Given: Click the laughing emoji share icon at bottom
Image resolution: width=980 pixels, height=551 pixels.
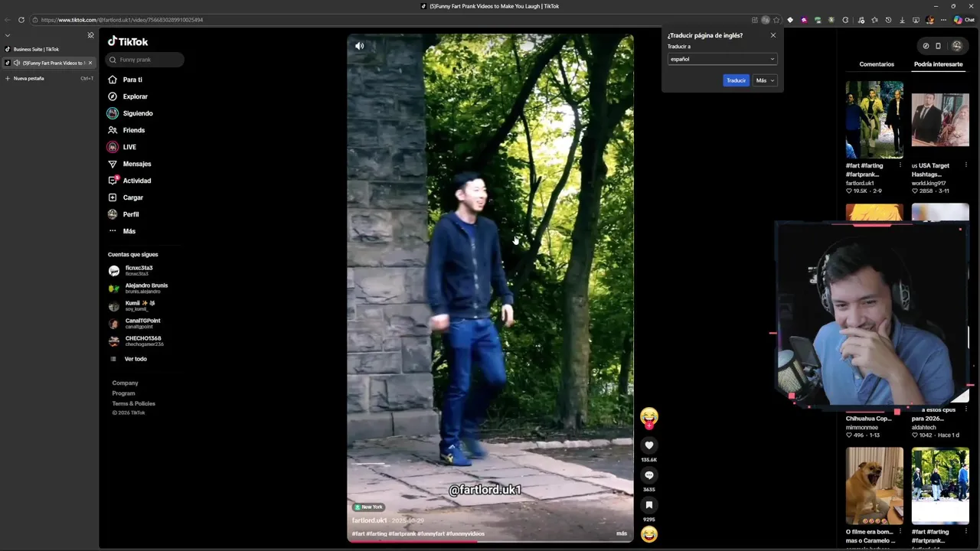Looking at the screenshot, I should pyautogui.click(x=648, y=534).
